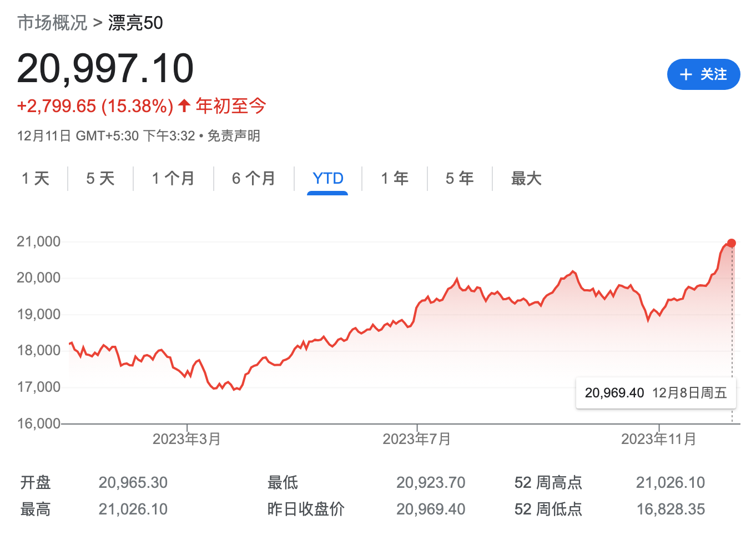Click the 2023年11月 axis label
Viewport: 756px width, 535px height.
[x=658, y=439]
